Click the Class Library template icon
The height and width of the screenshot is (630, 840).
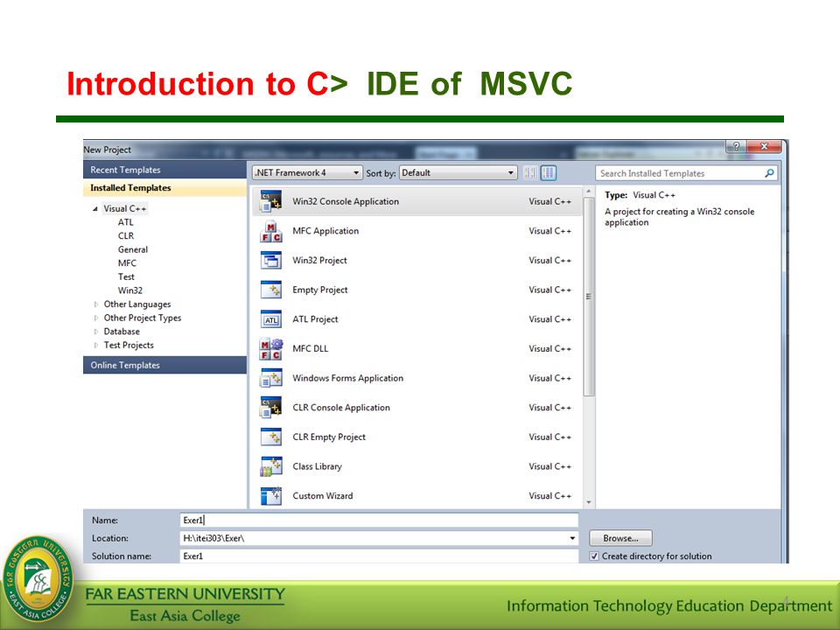coord(270,466)
